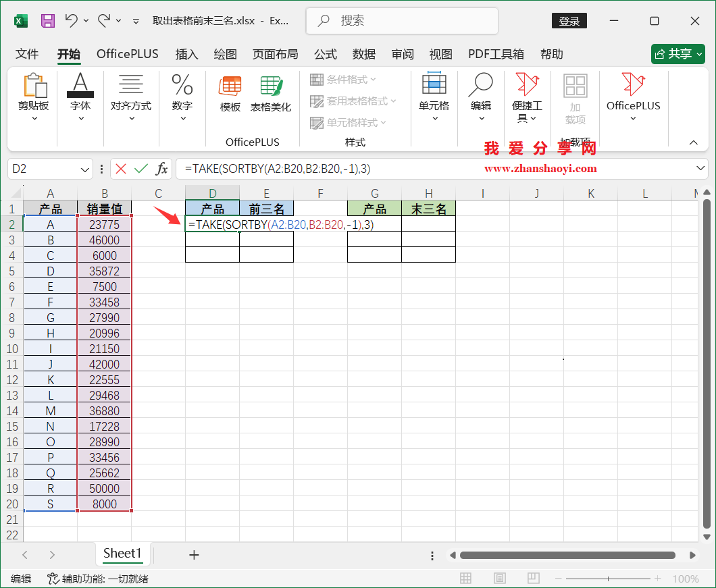Switch to the 插入 ribbon tab

(x=186, y=54)
